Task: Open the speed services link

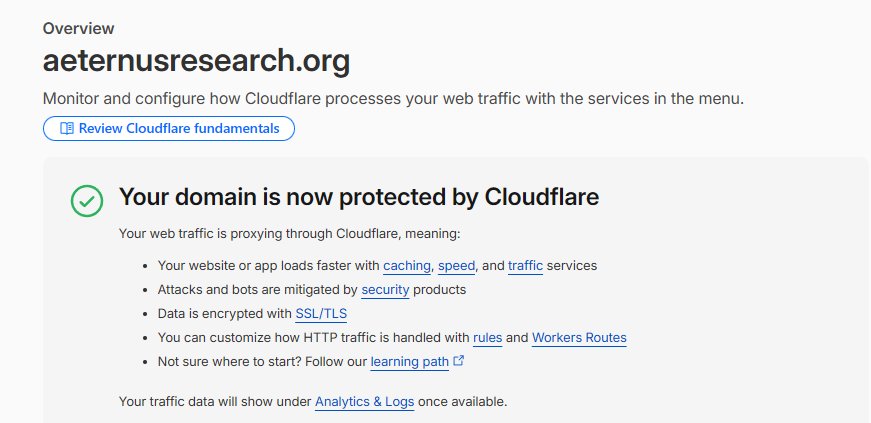Action: [x=457, y=266]
